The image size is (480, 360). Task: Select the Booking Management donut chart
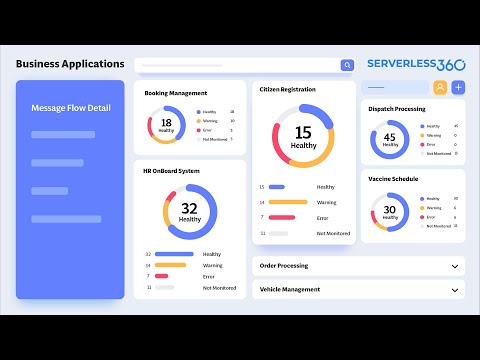(x=166, y=125)
